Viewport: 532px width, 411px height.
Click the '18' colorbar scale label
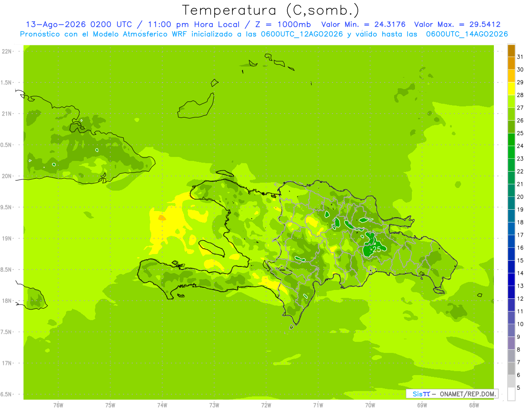(520, 222)
